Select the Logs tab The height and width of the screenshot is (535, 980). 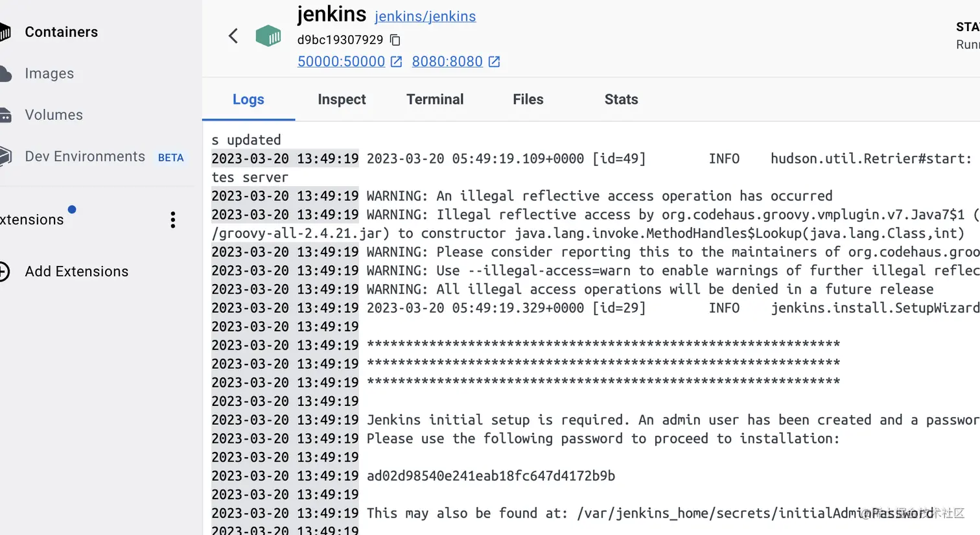(x=248, y=99)
